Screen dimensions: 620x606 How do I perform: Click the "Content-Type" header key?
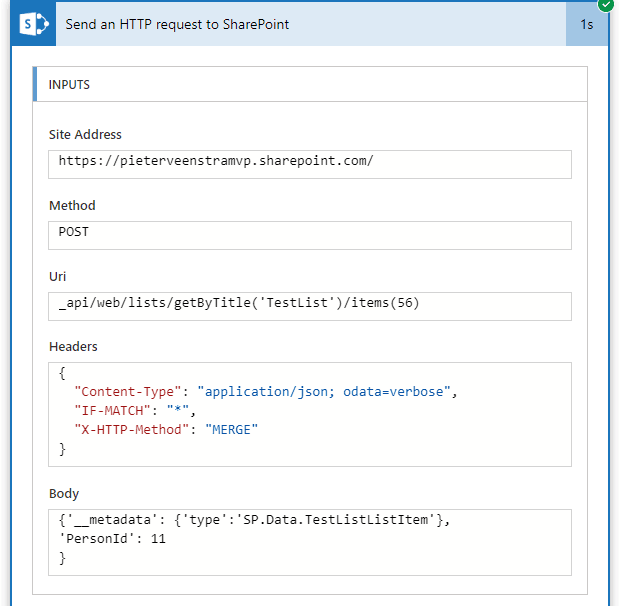point(128,391)
